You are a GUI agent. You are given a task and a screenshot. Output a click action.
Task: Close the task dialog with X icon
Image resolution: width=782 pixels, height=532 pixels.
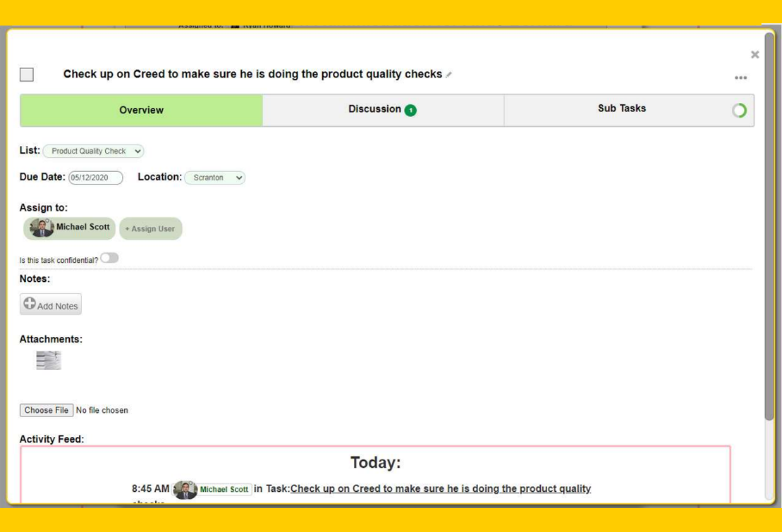pyautogui.click(x=754, y=55)
